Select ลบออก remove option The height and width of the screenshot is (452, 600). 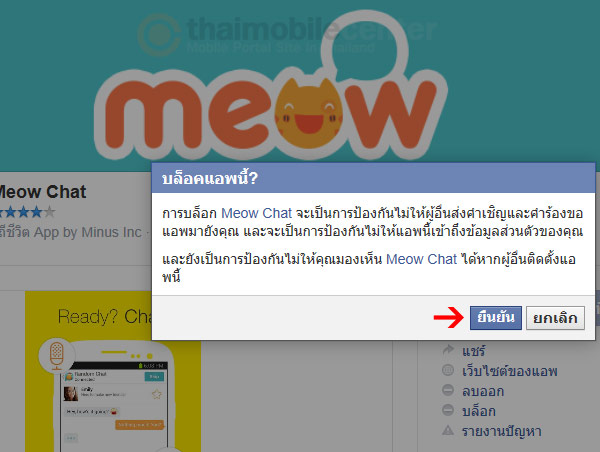click(x=483, y=391)
